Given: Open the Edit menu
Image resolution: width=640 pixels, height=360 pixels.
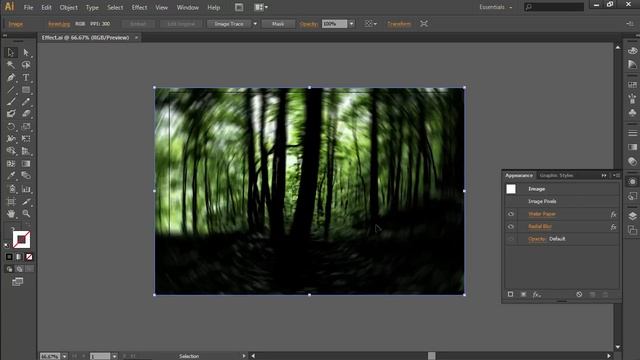Looking at the screenshot, I should (x=46, y=7).
